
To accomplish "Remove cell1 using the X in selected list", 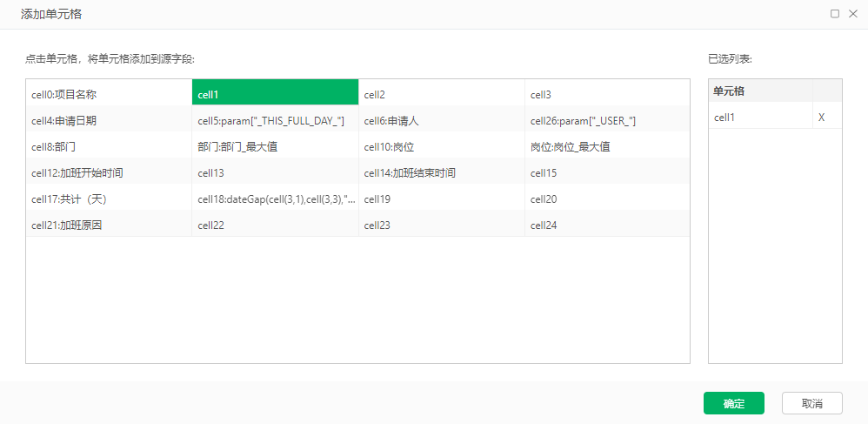I will 822,118.
